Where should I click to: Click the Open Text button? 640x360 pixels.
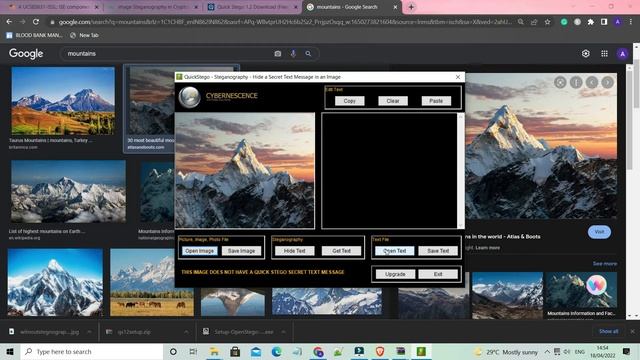[x=394, y=251]
